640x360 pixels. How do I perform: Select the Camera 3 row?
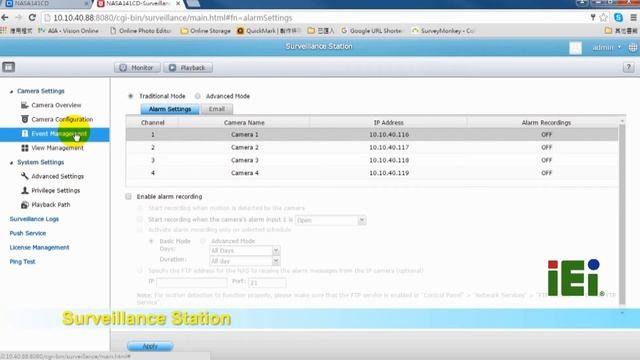pyautogui.click(x=372, y=160)
